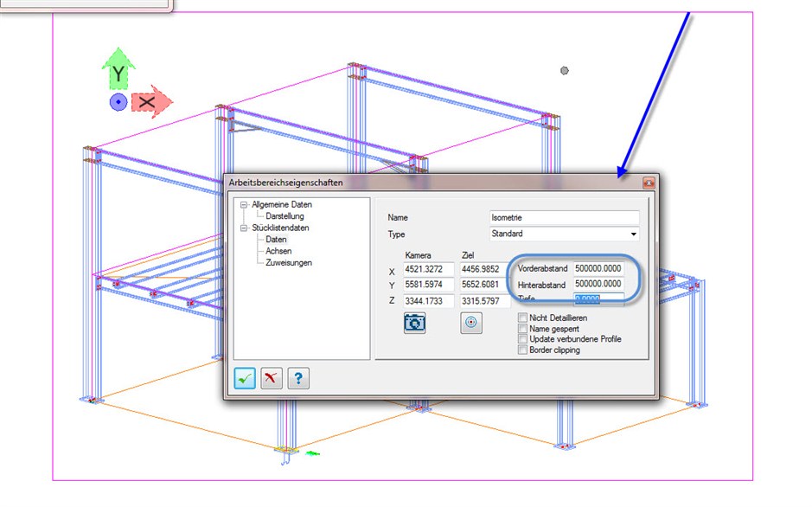Image resolution: width=812 pixels, height=507 pixels.
Task: Click the Name field containing Isometrie
Action: point(563,217)
